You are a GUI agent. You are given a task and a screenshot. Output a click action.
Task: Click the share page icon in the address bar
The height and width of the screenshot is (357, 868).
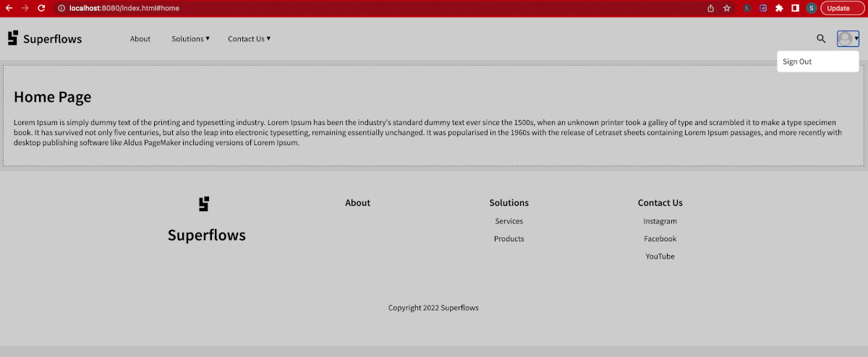pos(710,8)
